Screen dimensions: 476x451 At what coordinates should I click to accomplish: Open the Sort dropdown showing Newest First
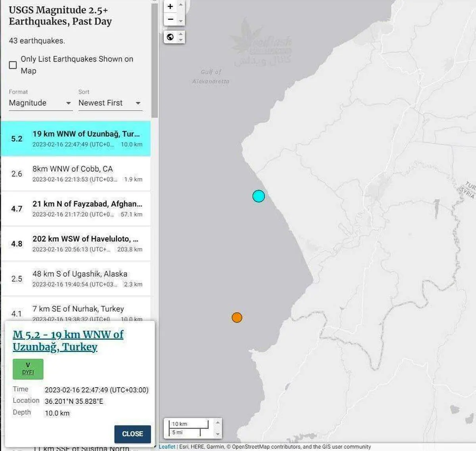coord(110,103)
